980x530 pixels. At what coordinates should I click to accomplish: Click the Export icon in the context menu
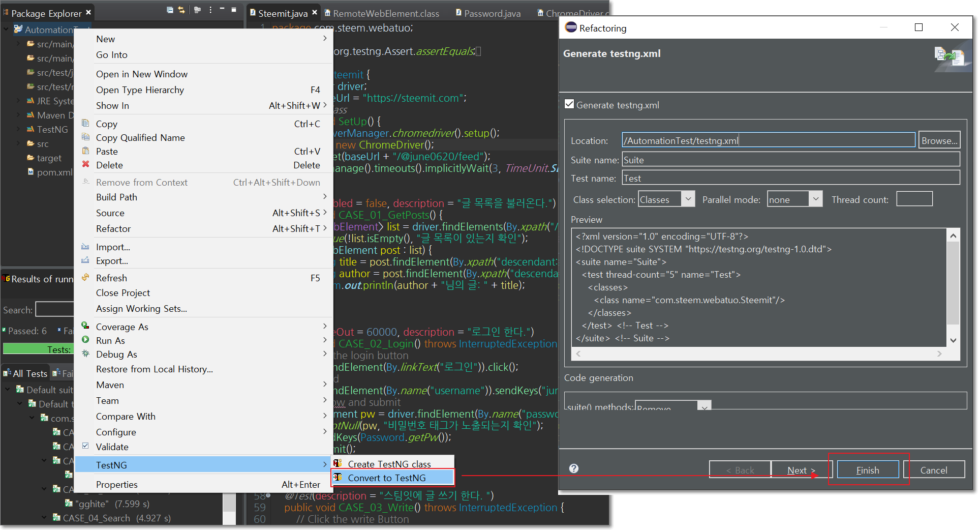(x=85, y=260)
